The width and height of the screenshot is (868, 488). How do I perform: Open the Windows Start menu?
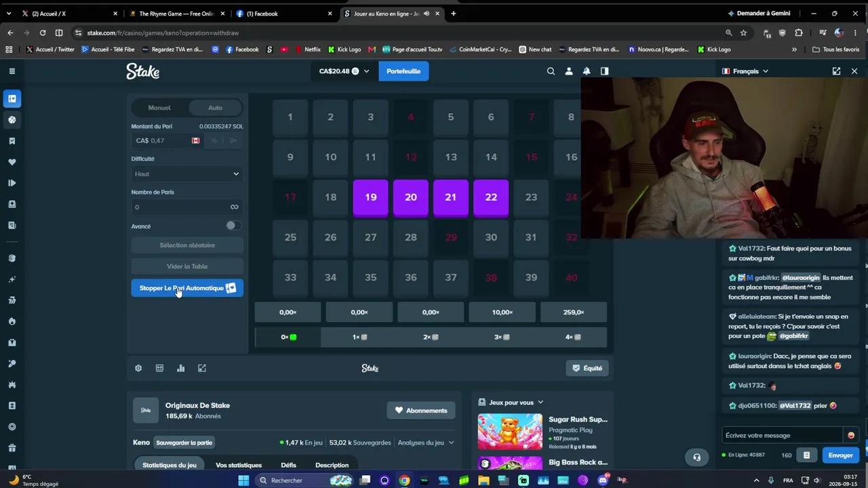point(243,481)
